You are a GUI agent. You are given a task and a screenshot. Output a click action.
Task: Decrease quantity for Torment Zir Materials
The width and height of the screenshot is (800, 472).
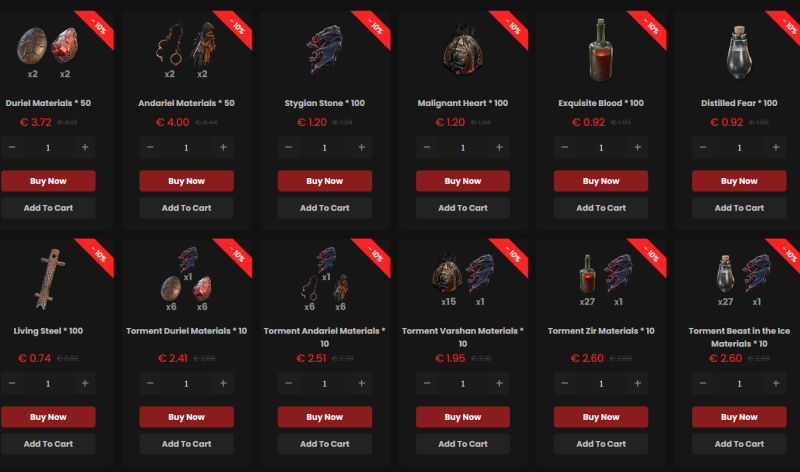pyautogui.click(x=564, y=383)
